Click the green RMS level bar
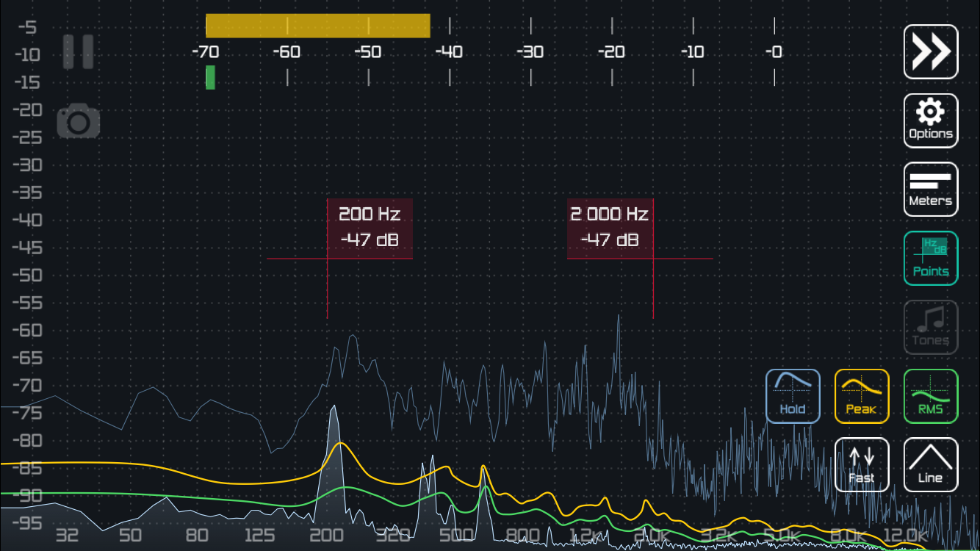This screenshot has height=551, width=980. point(210,77)
